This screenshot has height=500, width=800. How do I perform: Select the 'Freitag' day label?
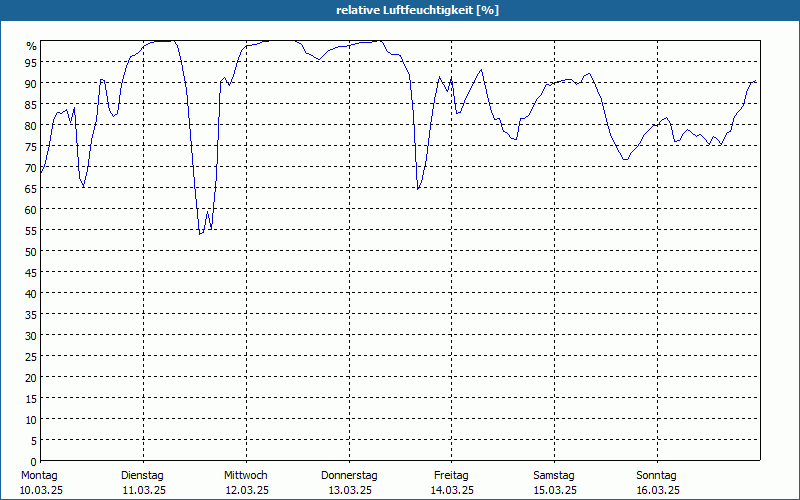click(x=451, y=475)
